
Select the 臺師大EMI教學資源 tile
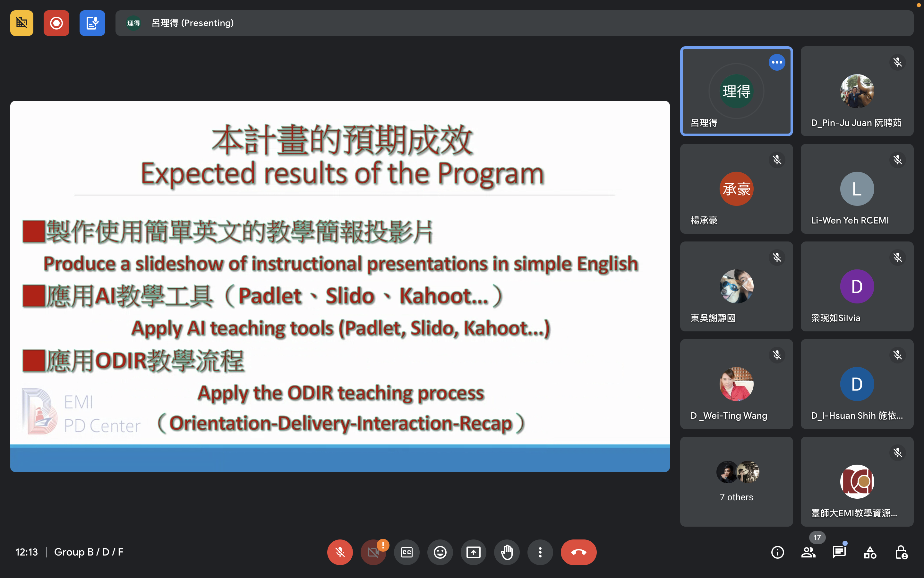click(x=857, y=482)
